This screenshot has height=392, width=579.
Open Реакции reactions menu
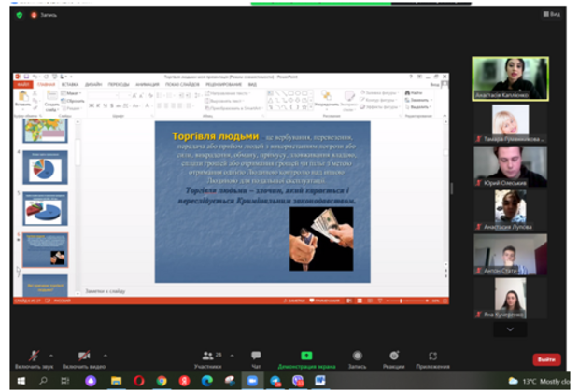coord(394,359)
